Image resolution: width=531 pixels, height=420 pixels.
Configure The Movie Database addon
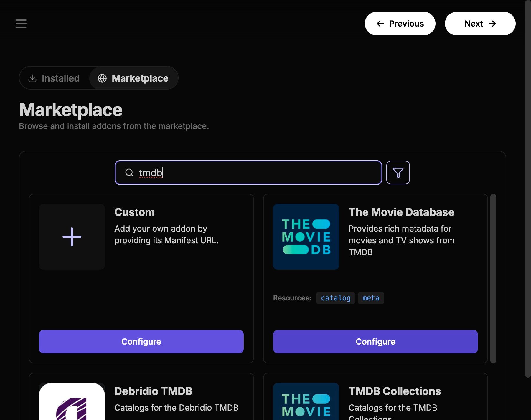(x=375, y=342)
